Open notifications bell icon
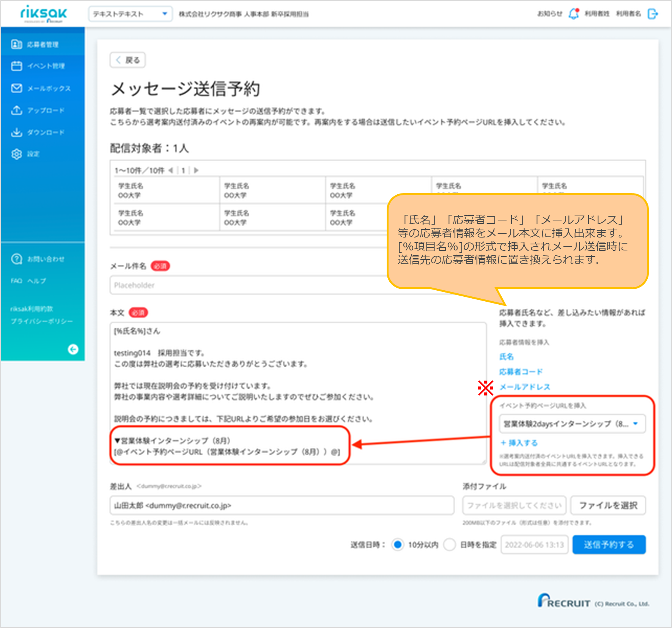This screenshot has width=672, height=628. click(573, 14)
